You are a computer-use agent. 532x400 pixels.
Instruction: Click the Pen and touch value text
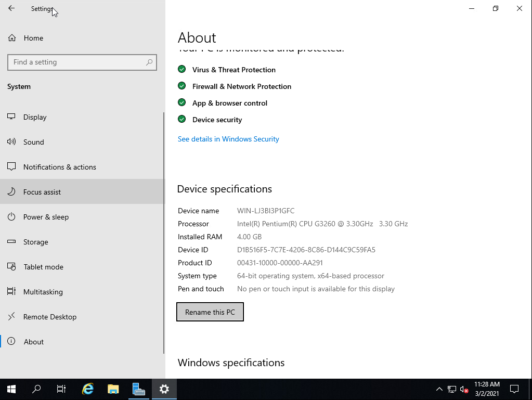[316, 289]
